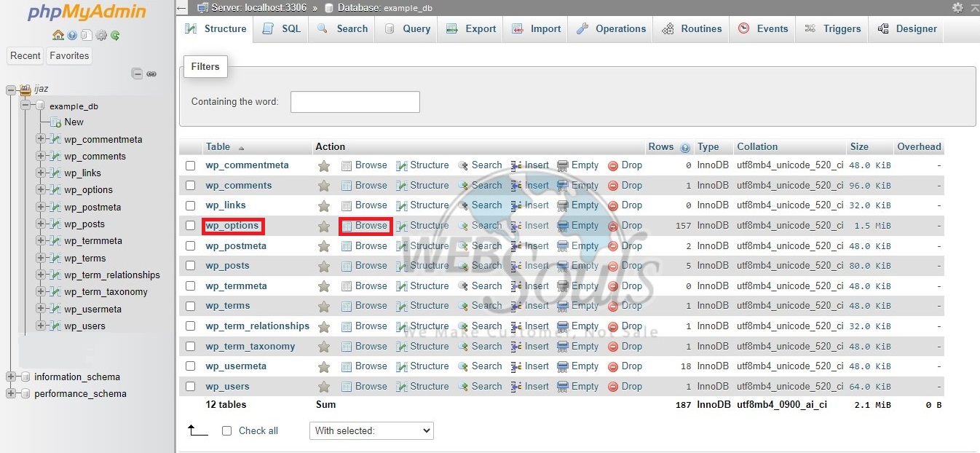Sort by Table column header
Viewport: 980px width, 453px height.
(218, 146)
